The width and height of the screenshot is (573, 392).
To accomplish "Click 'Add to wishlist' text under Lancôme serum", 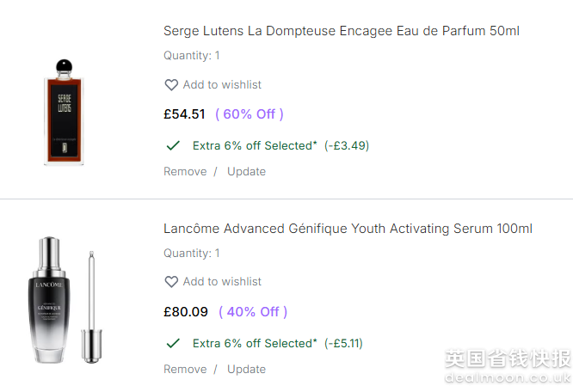I will [x=222, y=282].
